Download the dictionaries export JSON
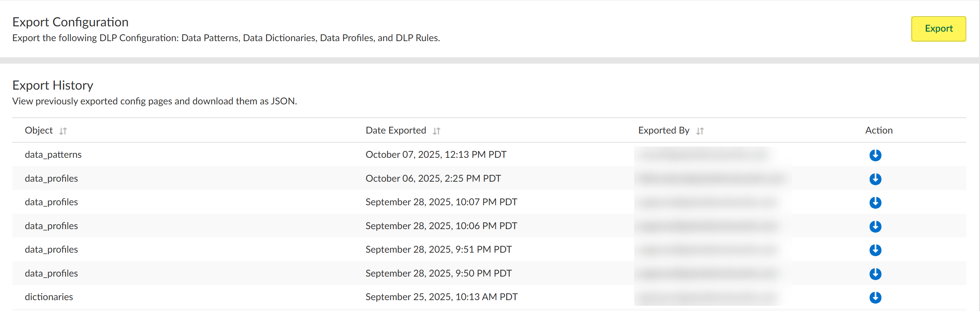 (x=875, y=297)
